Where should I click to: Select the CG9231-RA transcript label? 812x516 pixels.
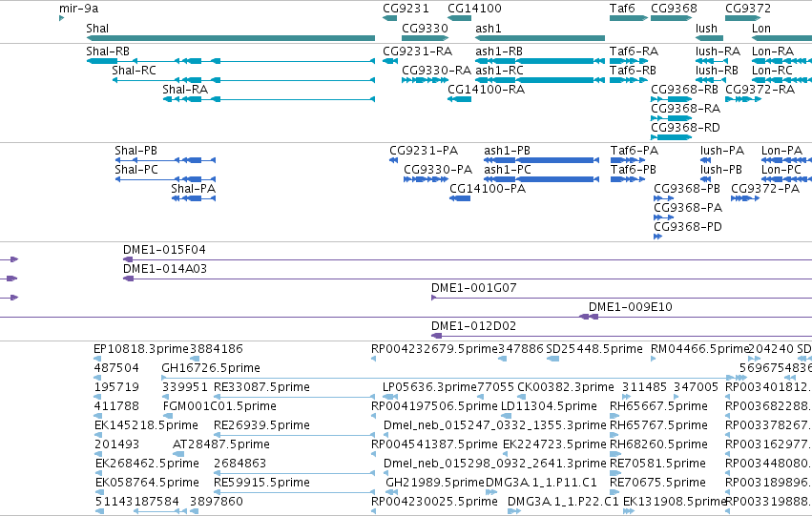point(417,52)
